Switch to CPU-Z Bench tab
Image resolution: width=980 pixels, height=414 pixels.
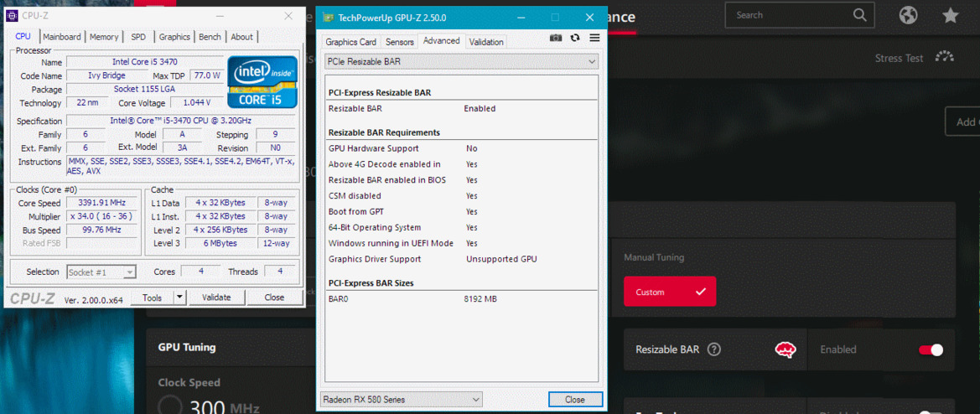(210, 37)
